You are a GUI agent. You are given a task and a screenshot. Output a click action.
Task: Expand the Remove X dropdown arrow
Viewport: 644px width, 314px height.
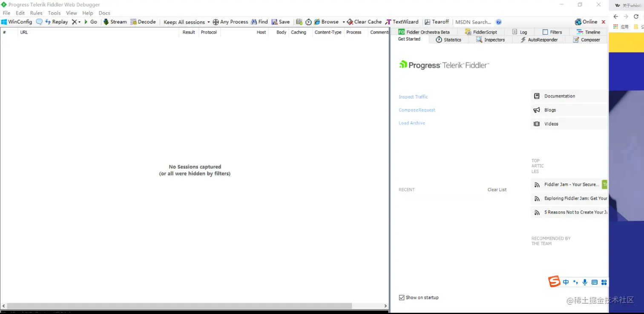(x=79, y=22)
